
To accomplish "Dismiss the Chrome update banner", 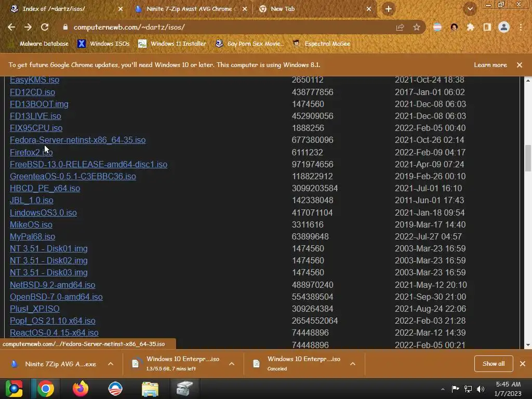I will click(x=520, y=65).
